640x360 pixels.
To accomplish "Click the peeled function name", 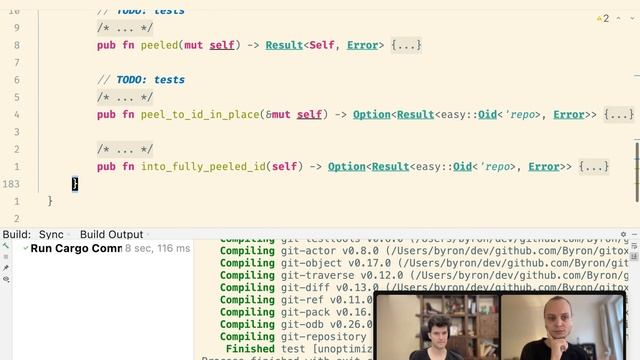I will coord(159,45).
